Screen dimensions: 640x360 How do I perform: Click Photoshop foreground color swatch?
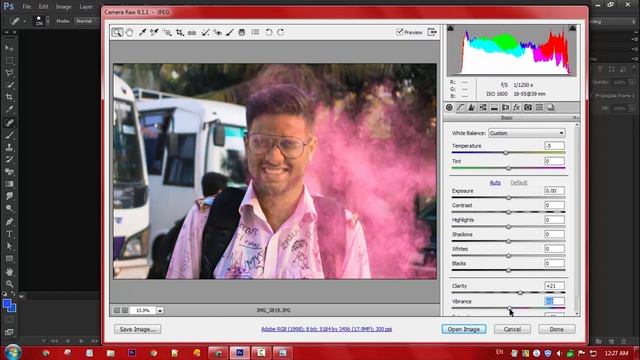click(x=7, y=304)
